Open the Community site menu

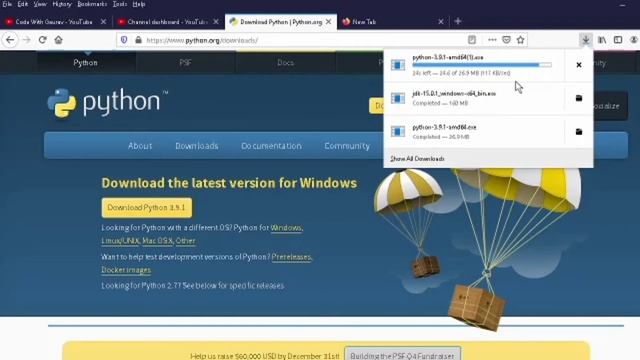pyautogui.click(x=347, y=146)
